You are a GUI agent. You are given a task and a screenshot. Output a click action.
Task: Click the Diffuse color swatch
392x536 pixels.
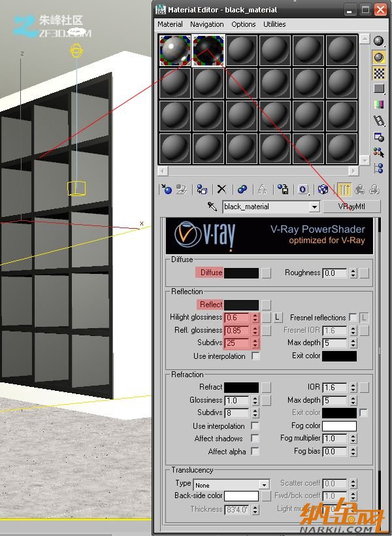pos(241,273)
